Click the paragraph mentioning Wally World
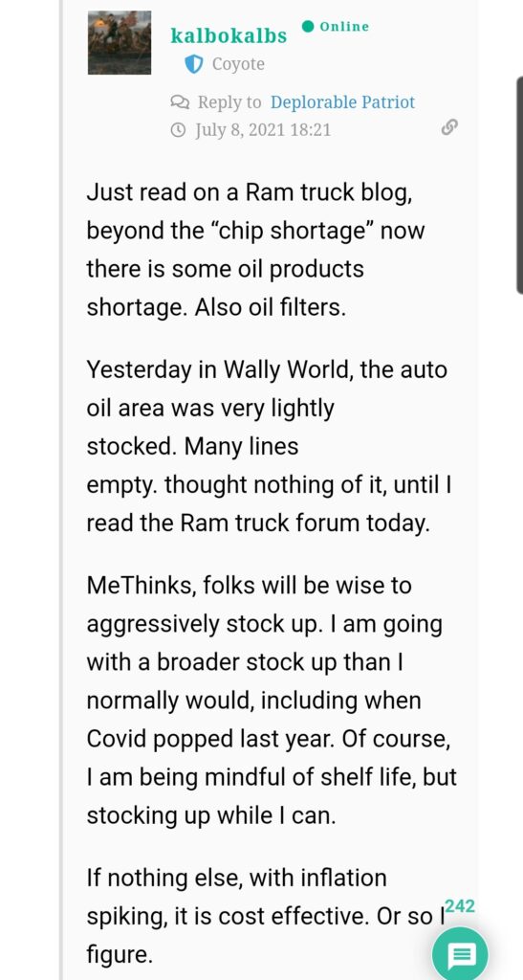 tap(269, 446)
